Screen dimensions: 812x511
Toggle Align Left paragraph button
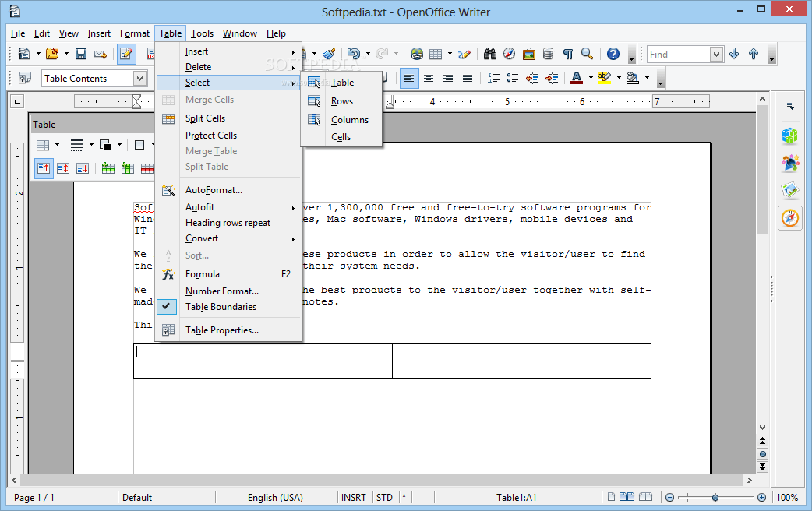coord(409,78)
